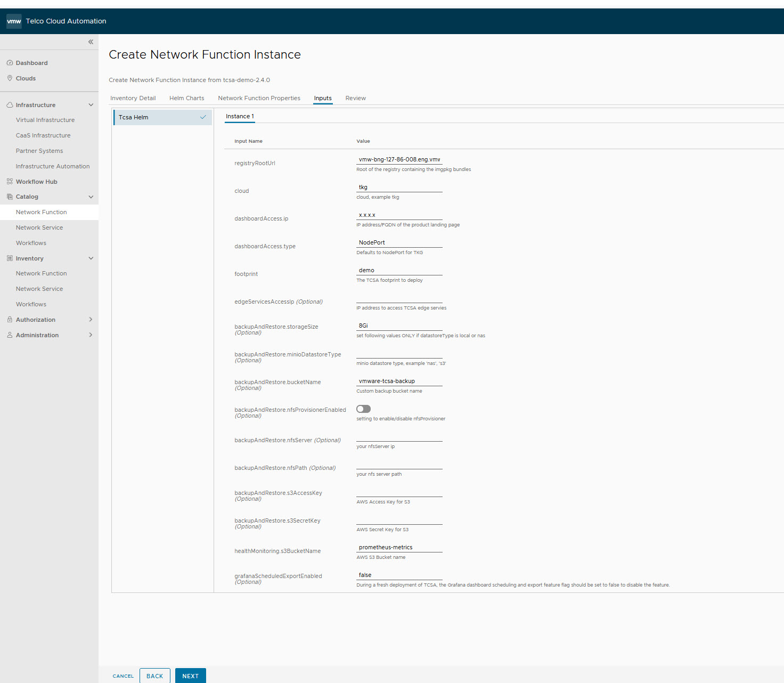This screenshot has height=683, width=784.
Task: Open Inventory Network Function item
Action: 42,273
